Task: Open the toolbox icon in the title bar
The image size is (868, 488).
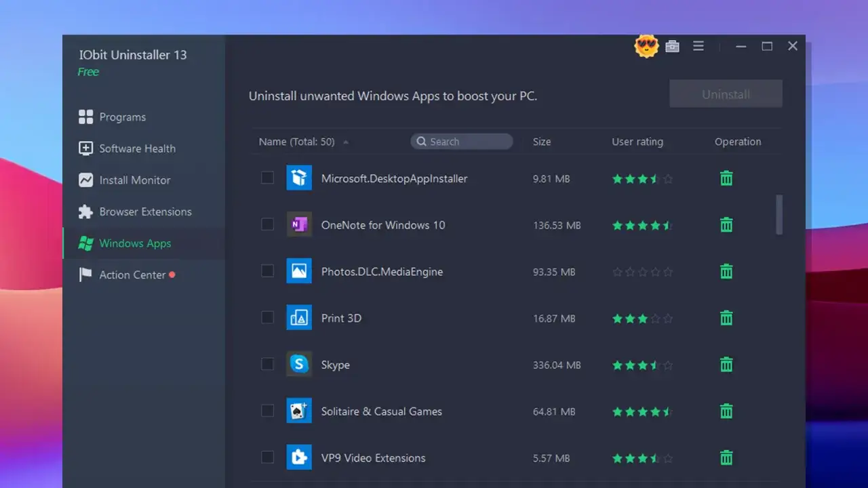Action: tap(672, 46)
